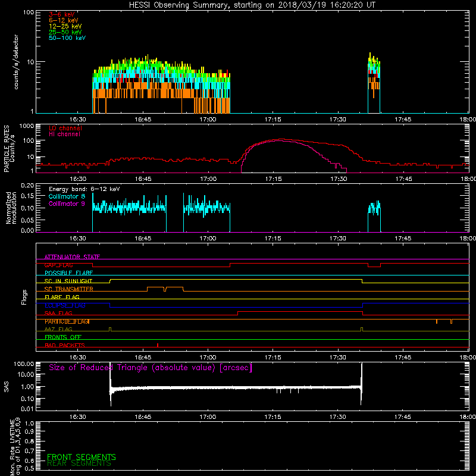The width and height of the screenshot is (476, 476).
Task: Click the 0.15 value on modulation axis
Action: (x=27, y=196)
